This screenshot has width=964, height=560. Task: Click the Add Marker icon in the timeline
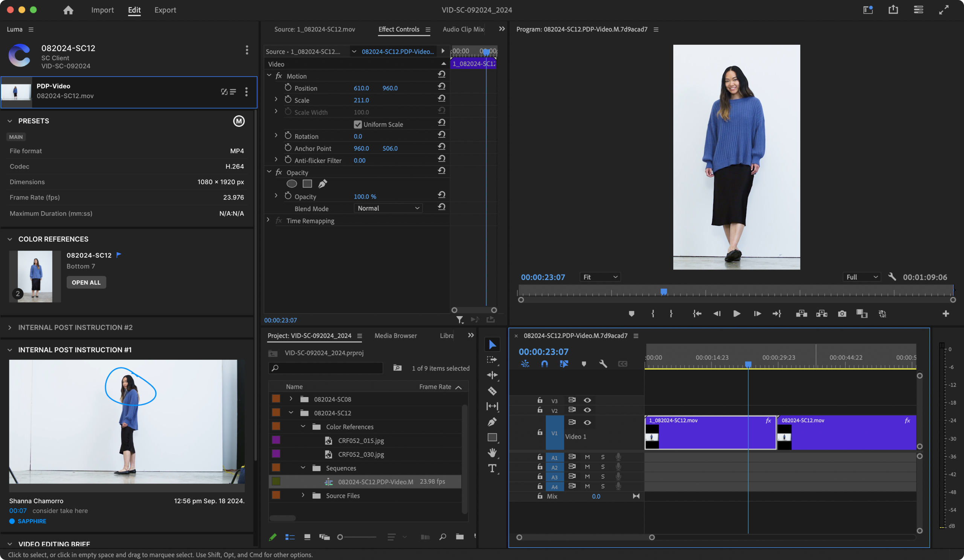(584, 364)
